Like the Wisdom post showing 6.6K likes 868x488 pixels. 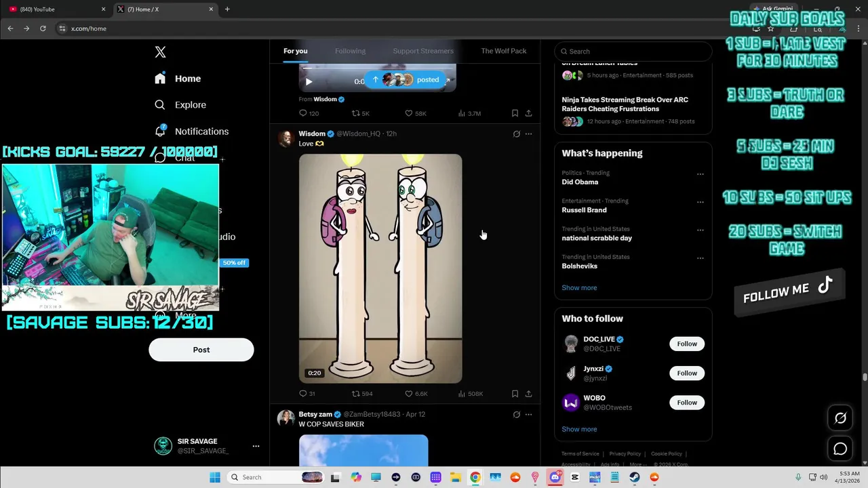click(x=416, y=394)
